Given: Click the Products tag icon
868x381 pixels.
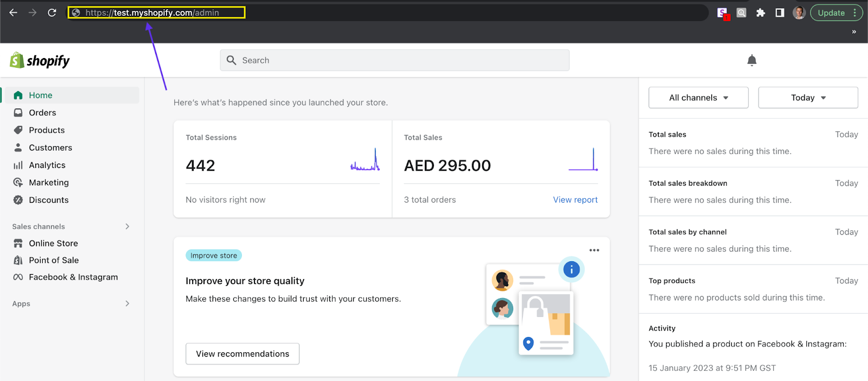Looking at the screenshot, I should (x=18, y=130).
